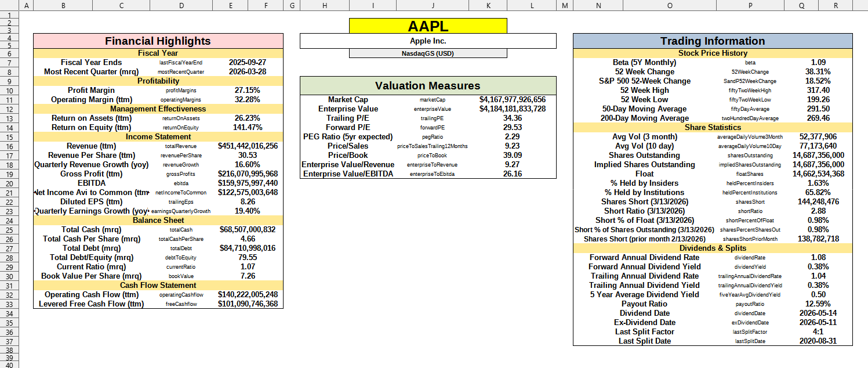Click the Dividend Date value 2026-05-14
The height and width of the screenshot is (368, 868).
point(818,313)
